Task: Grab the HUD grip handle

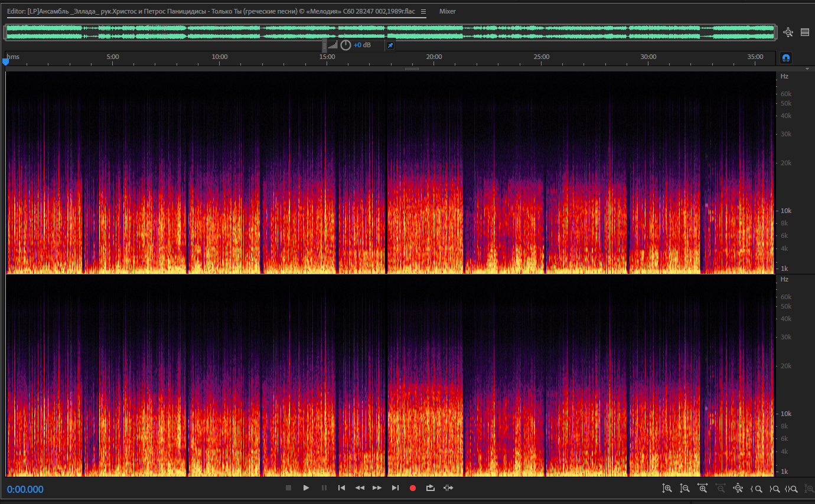Action: pyautogui.click(x=324, y=45)
